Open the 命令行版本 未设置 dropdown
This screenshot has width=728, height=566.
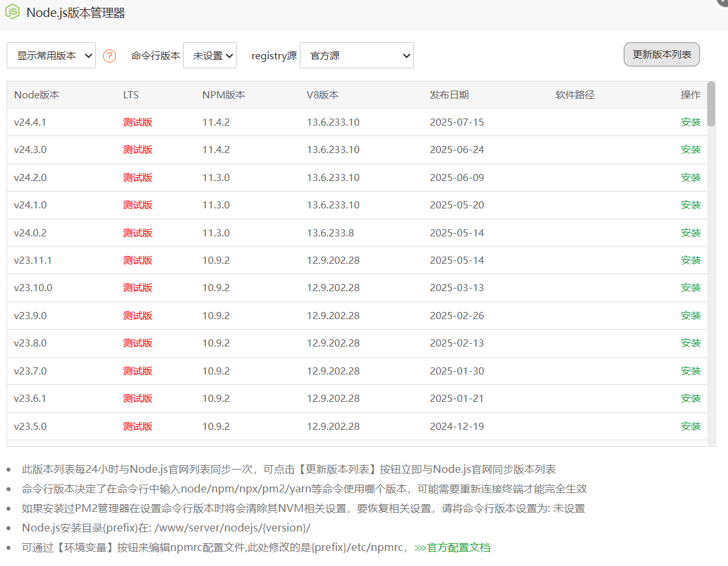[210, 55]
